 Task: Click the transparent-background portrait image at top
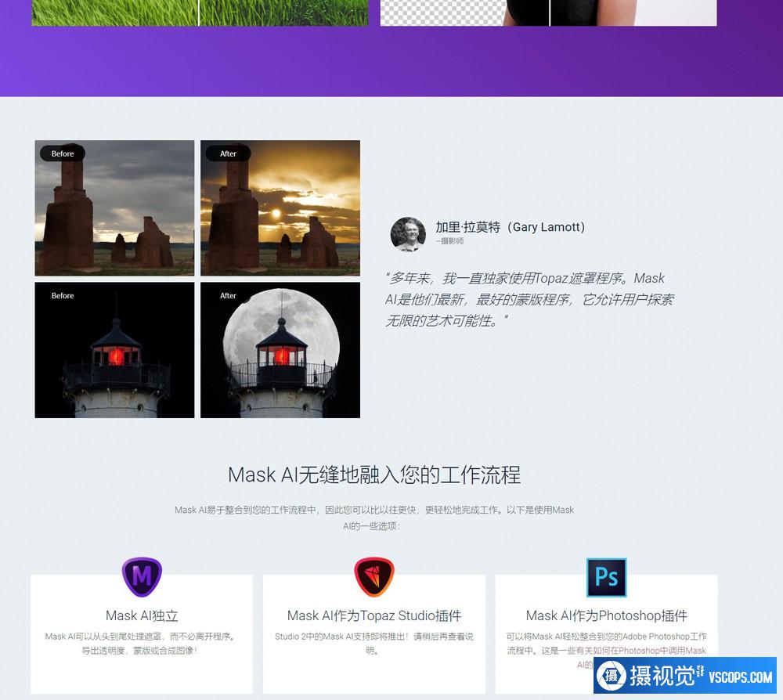pyautogui.click(x=548, y=13)
